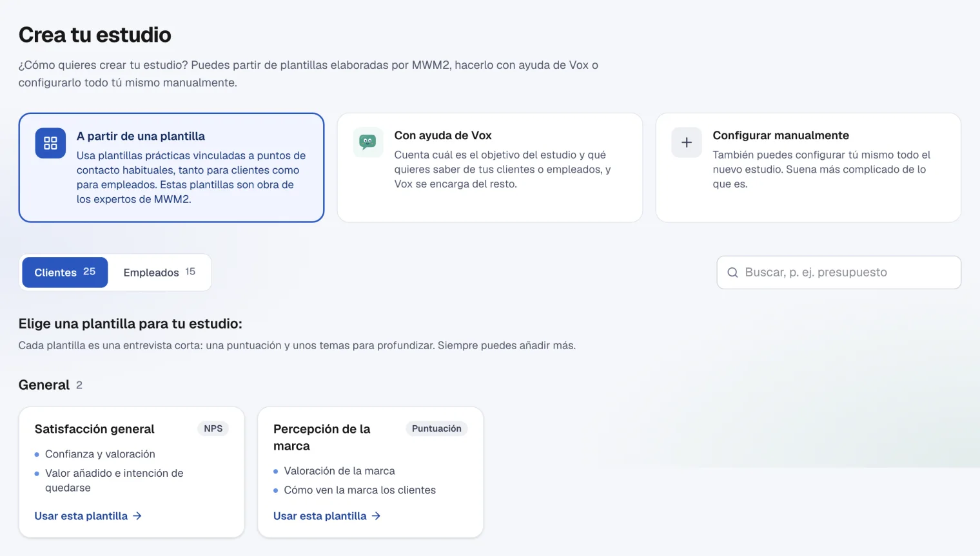Switch to the Clientes tab
The width and height of the screenshot is (980, 556).
pos(65,273)
